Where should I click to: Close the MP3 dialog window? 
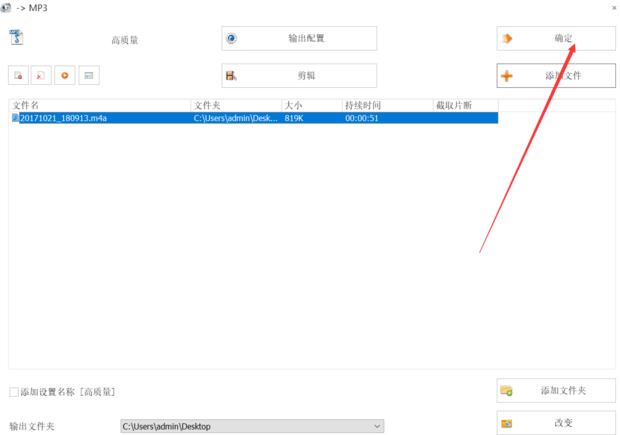613,8
